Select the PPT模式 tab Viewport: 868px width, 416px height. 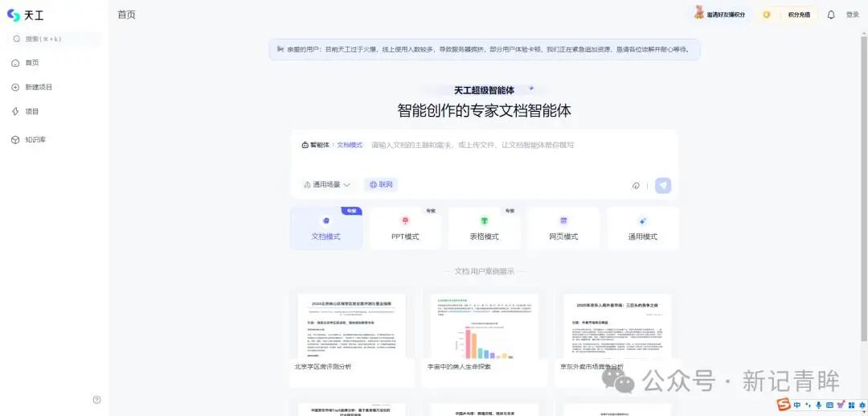pos(405,229)
